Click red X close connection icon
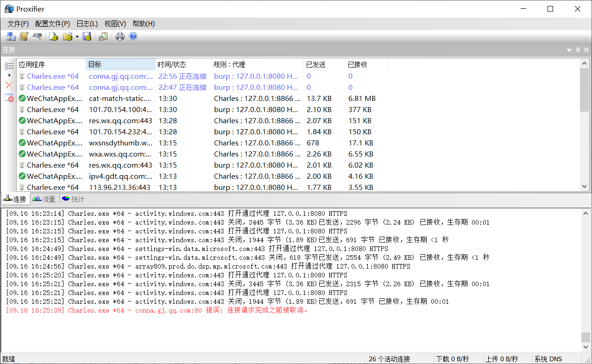 click(x=9, y=85)
